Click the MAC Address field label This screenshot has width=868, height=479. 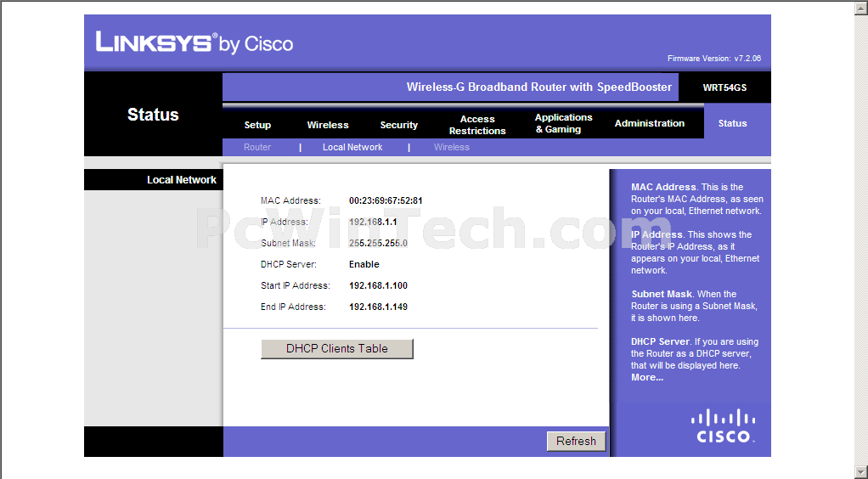click(x=290, y=200)
